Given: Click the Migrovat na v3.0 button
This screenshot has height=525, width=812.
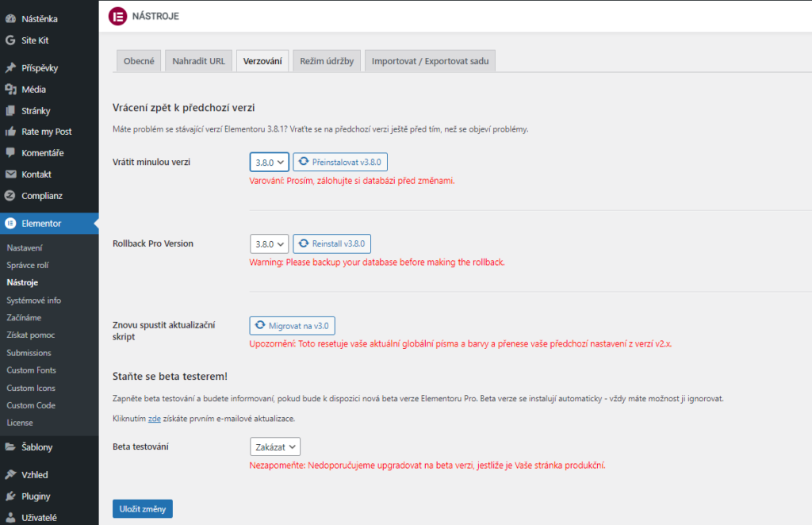Looking at the screenshot, I should (x=292, y=326).
